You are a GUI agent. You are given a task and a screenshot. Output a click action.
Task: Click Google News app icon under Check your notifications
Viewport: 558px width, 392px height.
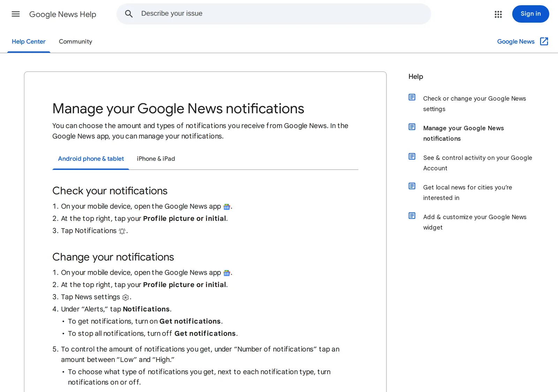[227, 207]
